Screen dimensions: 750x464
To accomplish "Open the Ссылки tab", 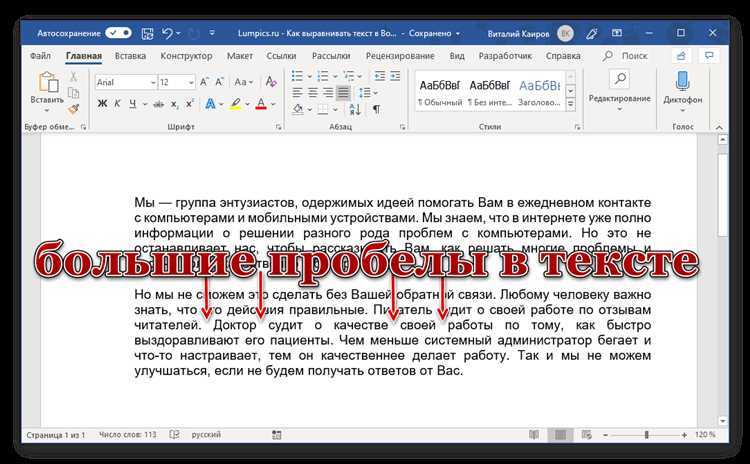I will tap(281, 56).
